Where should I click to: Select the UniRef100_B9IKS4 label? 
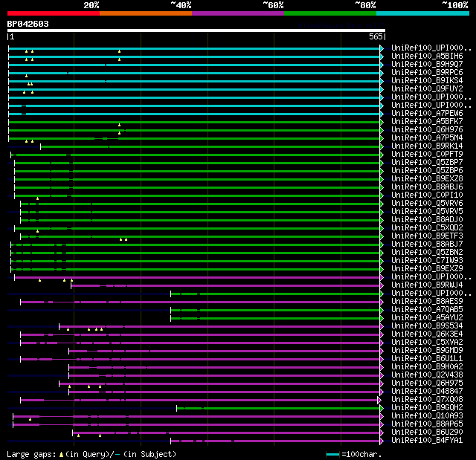(x=427, y=81)
